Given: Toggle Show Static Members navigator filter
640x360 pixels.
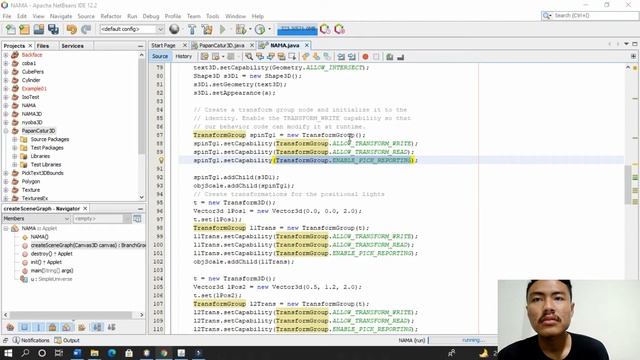Looking at the screenshot, I should pyautogui.click(x=38, y=327).
